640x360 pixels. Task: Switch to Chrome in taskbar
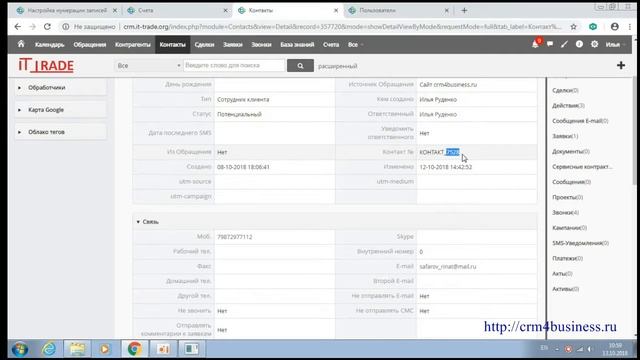click(134, 349)
